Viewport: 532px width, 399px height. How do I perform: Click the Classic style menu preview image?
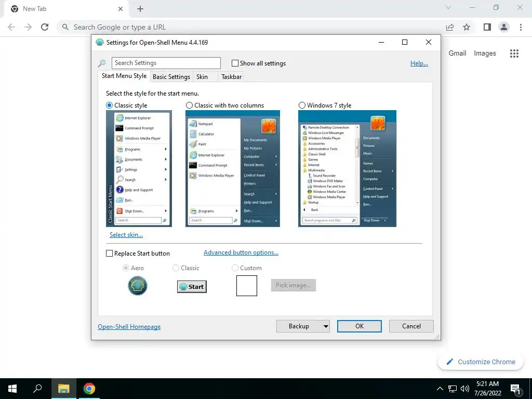point(139,169)
